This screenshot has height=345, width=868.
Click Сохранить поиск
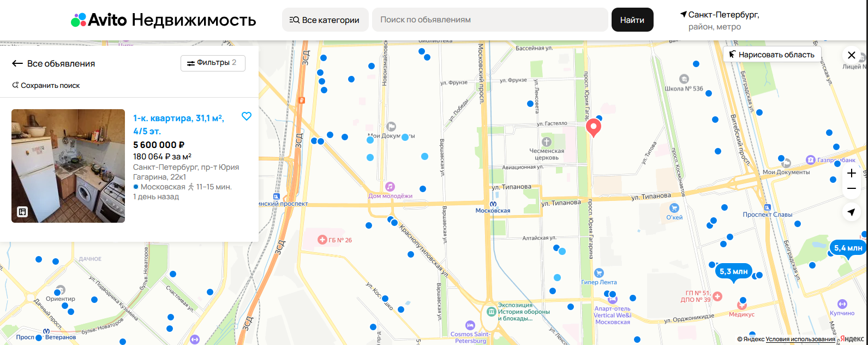point(46,85)
